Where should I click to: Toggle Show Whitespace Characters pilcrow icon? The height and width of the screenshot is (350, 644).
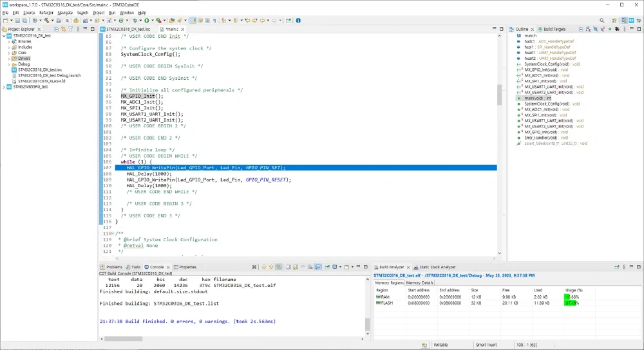(214, 21)
